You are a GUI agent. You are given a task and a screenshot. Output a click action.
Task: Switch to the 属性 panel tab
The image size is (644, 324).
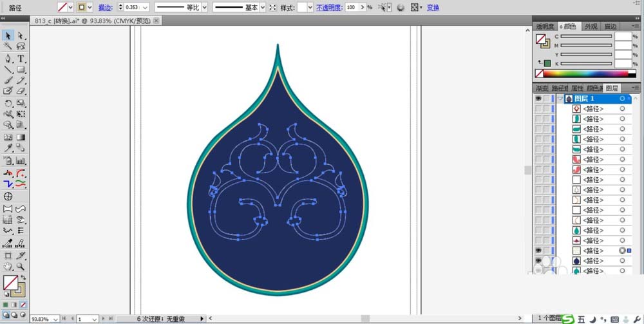pyautogui.click(x=577, y=88)
